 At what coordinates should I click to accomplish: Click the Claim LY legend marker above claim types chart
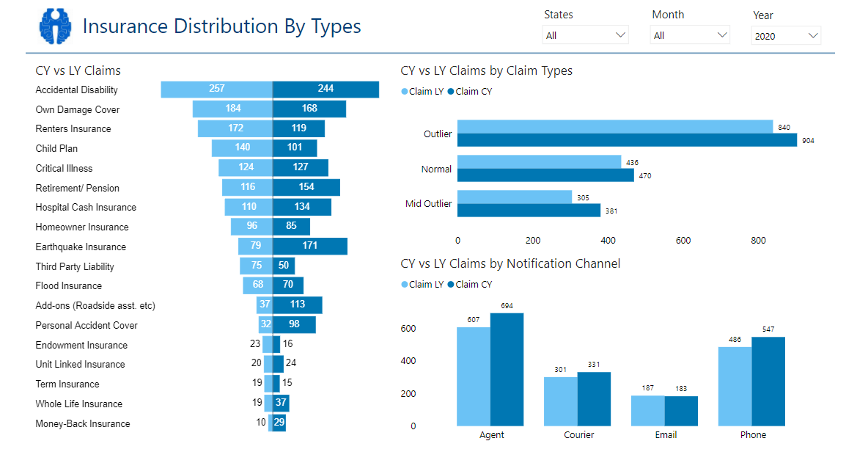(404, 91)
